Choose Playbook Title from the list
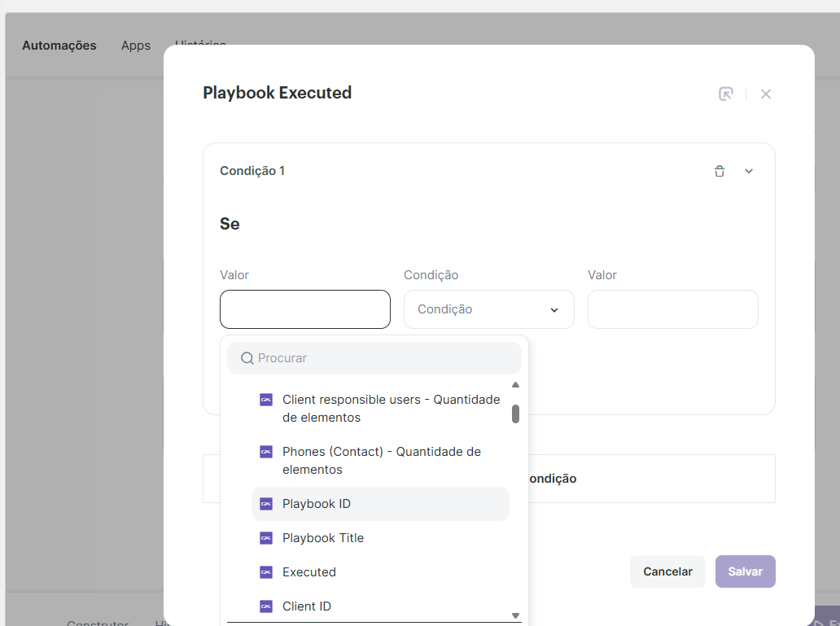Image resolution: width=840 pixels, height=626 pixels. pos(323,538)
